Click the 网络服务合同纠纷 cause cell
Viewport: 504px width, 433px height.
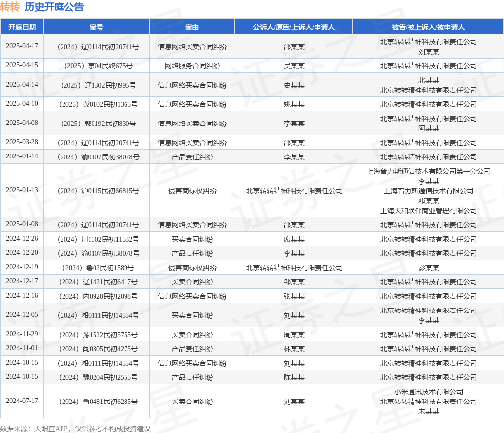(x=192, y=66)
